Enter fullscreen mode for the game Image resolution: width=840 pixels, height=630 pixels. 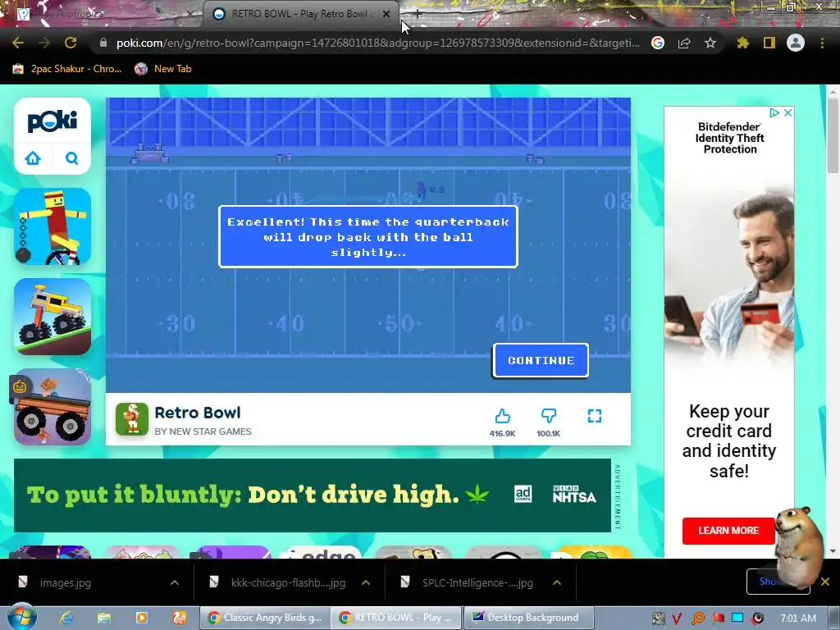[x=595, y=416]
